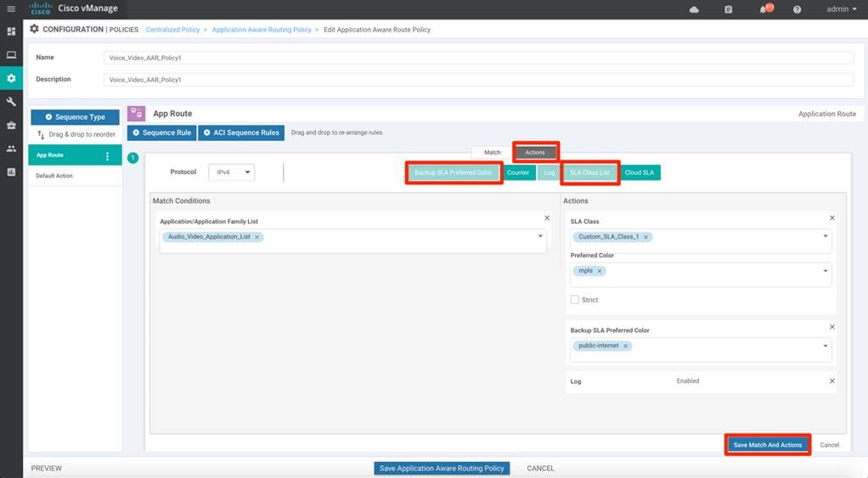Click the App Route purple icon
Screen dimensions: 868x478
click(136, 114)
